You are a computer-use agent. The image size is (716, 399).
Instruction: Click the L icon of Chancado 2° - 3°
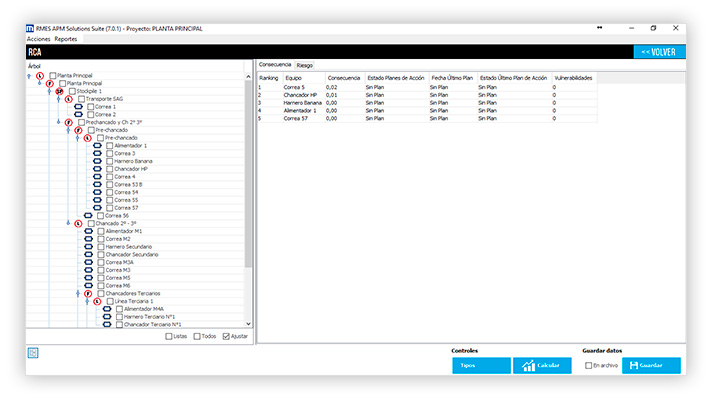[79, 224]
